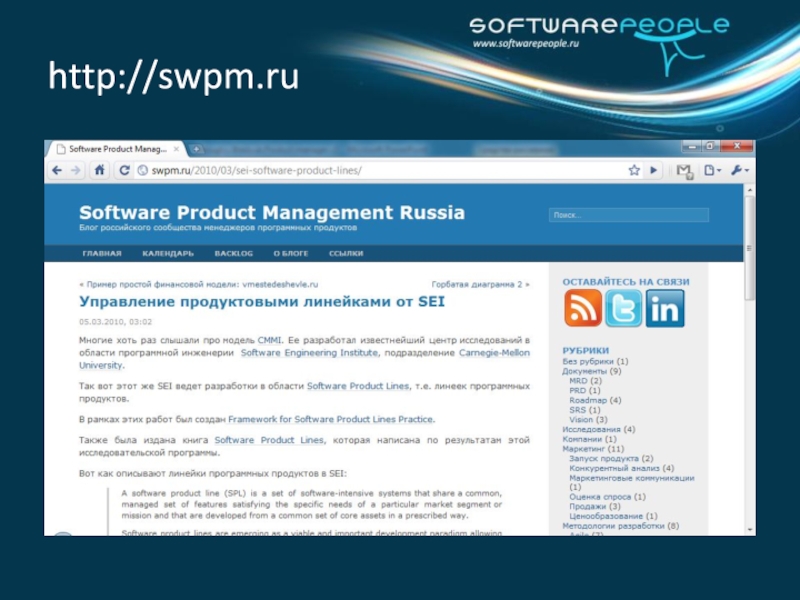
Task: Open category MRD (2)
Action: click(585, 381)
